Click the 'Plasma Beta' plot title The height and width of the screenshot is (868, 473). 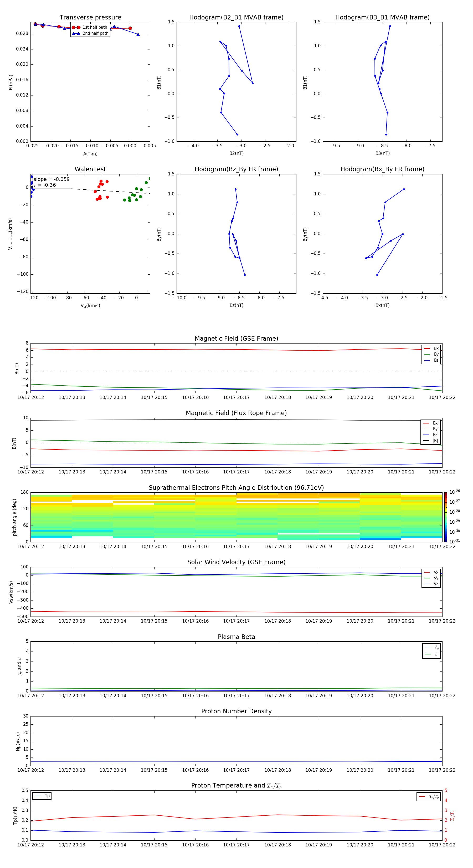(236, 637)
